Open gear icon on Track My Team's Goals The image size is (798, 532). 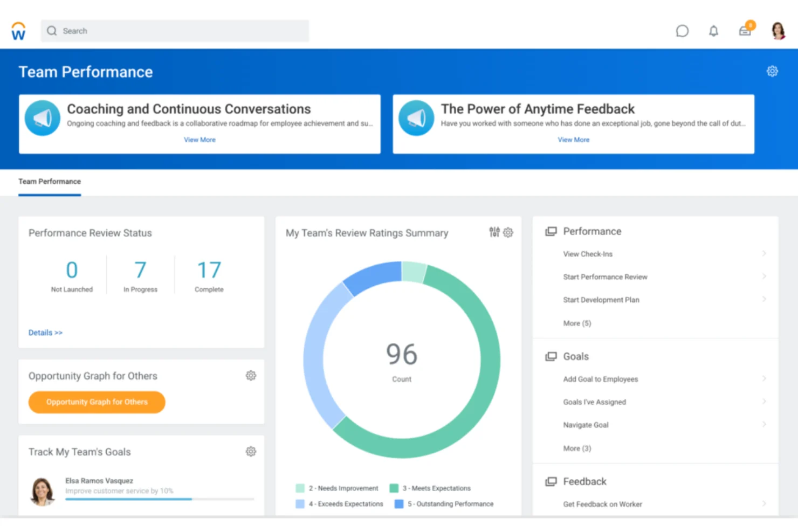click(251, 452)
